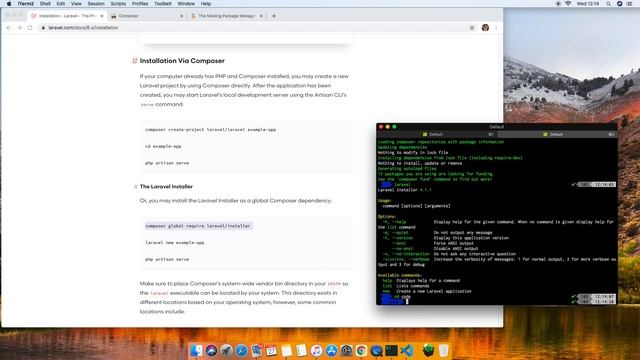Click the 'laravel new example-app' command text
Image resolution: width=640 pixels, height=360 pixels.
pyautogui.click(x=175, y=242)
